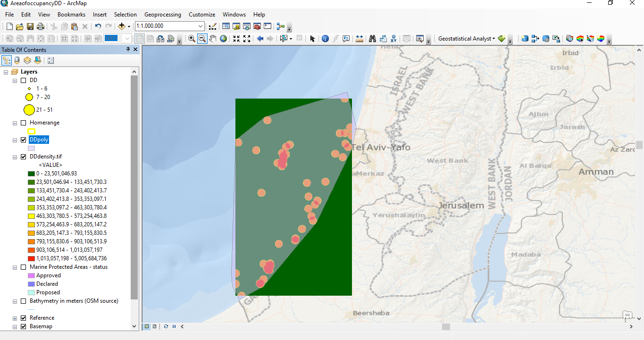Screen dimensions: 644x340
Task: Open the Geoprocessing menu
Action: pos(162,15)
